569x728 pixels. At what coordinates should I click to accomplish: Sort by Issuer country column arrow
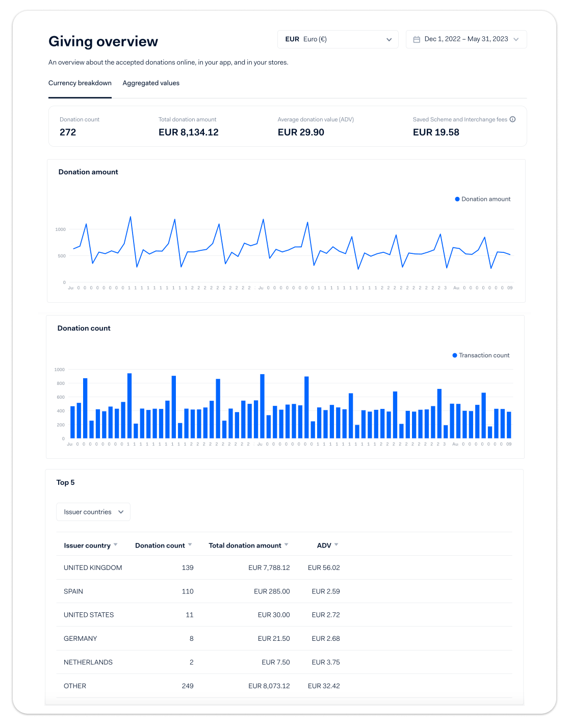[x=116, y=545]
